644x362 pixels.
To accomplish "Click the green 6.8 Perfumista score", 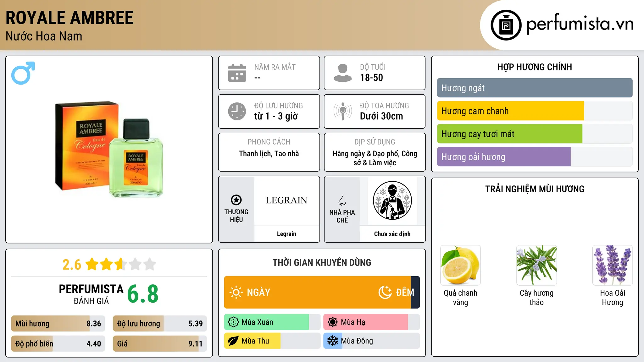I will pos(143,294).
